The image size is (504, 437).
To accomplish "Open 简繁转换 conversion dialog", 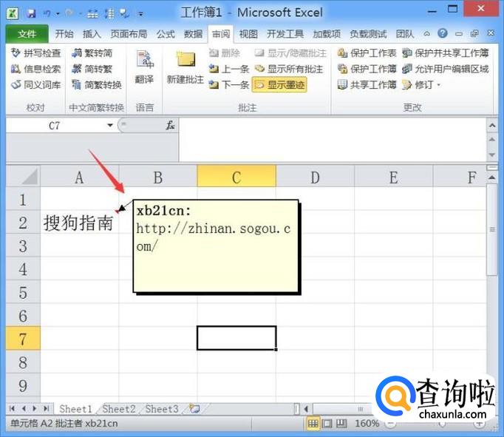I will [97, 85].
